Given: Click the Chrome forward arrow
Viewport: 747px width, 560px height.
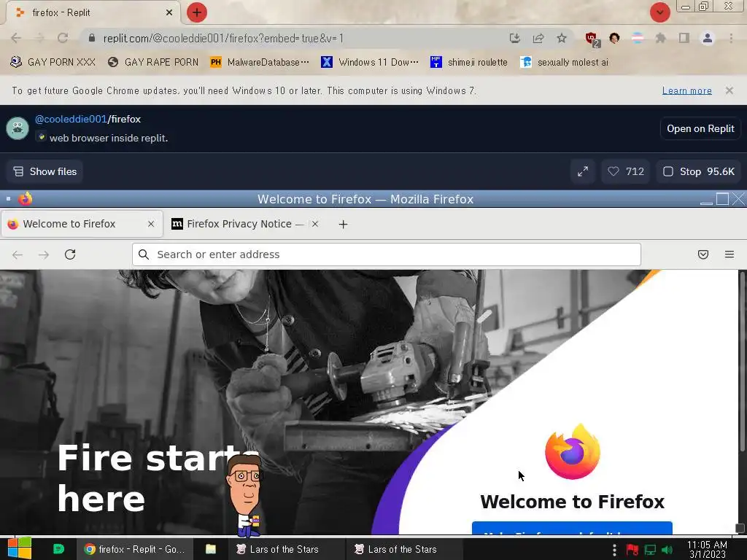Looking at the screenshot, I should (39, 38).
